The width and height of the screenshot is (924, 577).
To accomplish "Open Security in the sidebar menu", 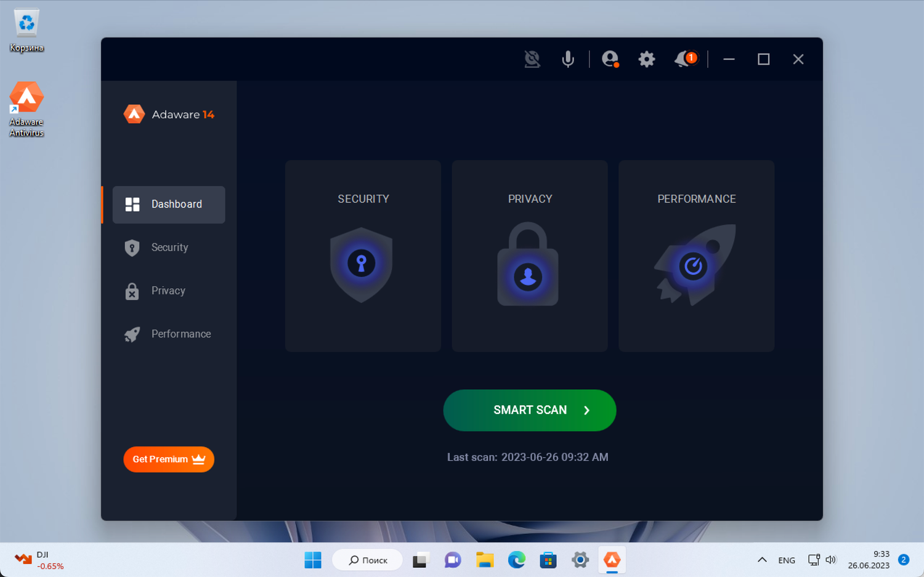I will (x=169, y=248).
